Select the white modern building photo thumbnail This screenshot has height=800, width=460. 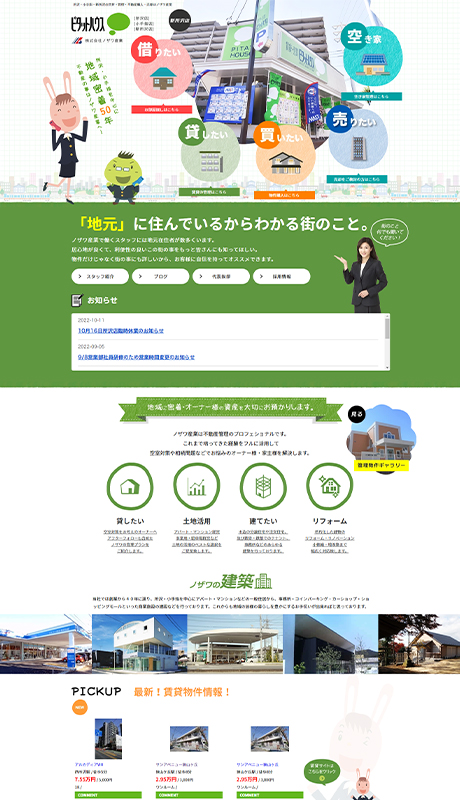140,644
